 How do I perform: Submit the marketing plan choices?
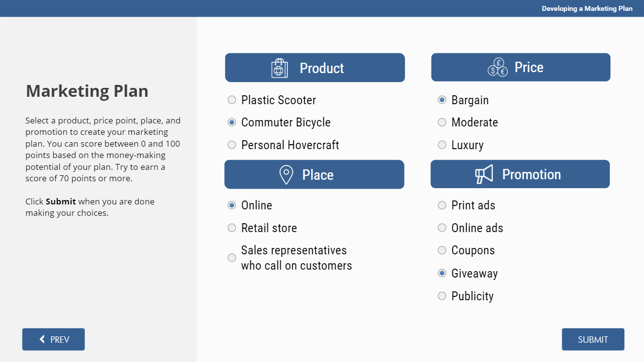click(x=593, y=339)
